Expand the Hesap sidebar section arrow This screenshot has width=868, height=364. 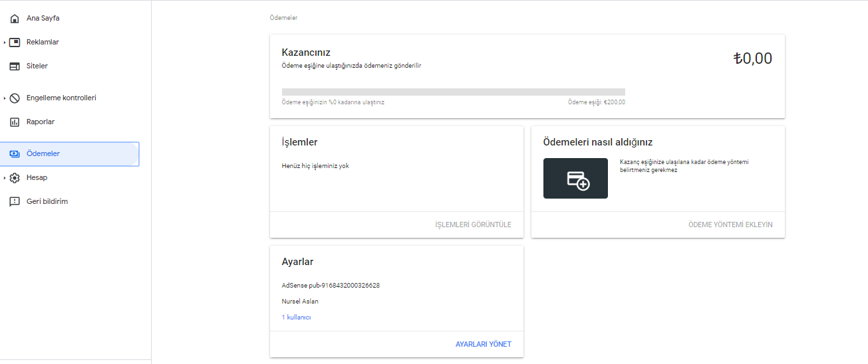[4, 178]
